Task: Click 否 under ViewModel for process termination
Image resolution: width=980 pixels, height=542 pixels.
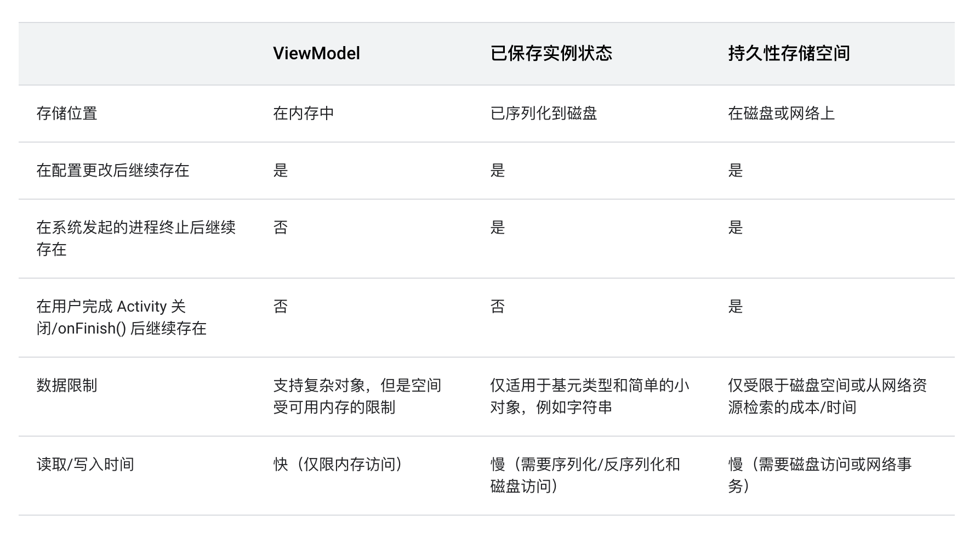Action: [281, 228]
